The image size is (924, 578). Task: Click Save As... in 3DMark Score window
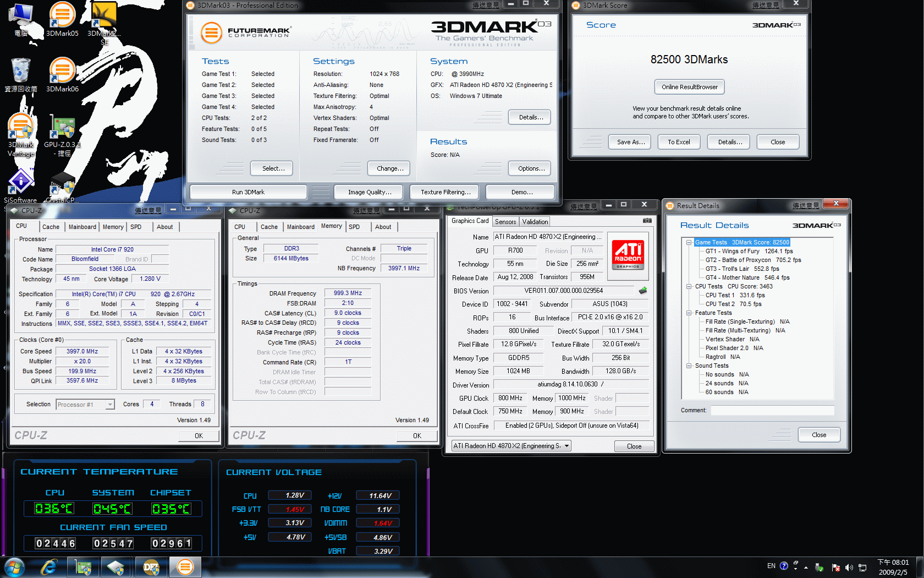point(631,142)
